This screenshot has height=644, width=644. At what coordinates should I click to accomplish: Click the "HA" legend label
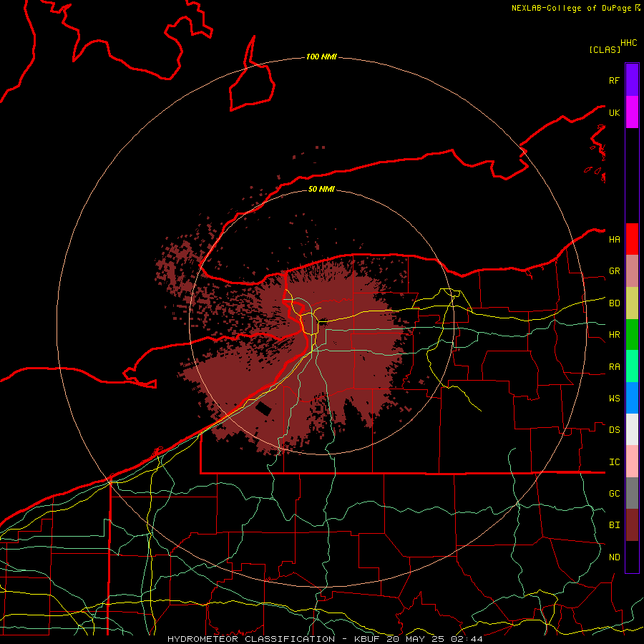tap(615, 239)
